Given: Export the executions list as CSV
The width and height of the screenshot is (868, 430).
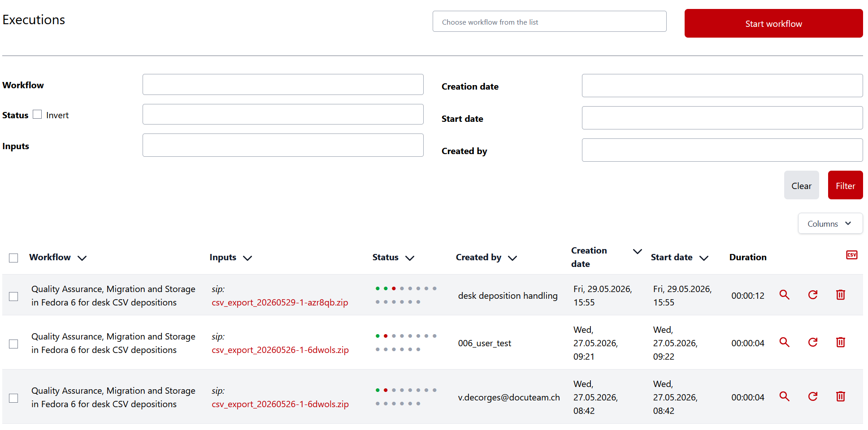Looking at the screenshot, I should [x=851, y=255].
